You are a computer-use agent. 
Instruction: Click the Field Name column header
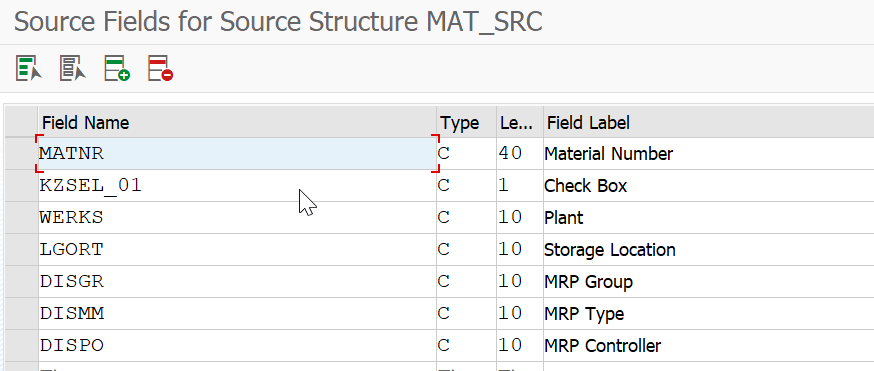pos(237,123)
